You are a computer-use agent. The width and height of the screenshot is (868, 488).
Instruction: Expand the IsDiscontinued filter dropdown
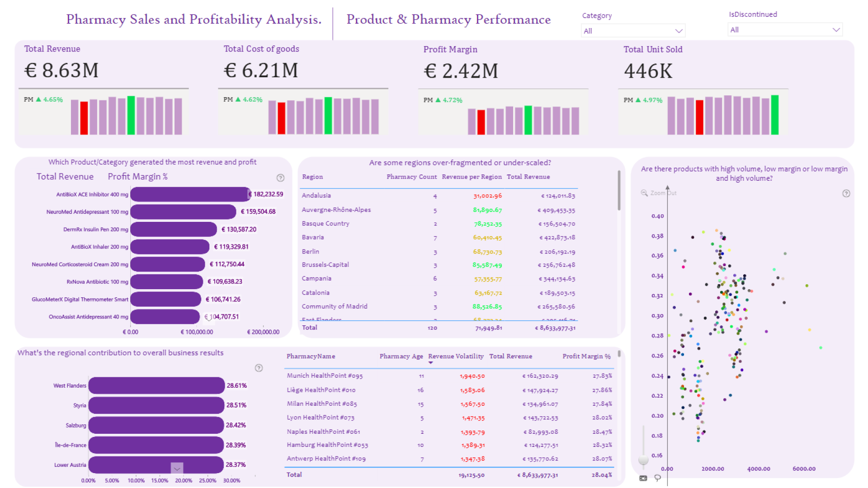pyautogui.click(x=785, y=30)
